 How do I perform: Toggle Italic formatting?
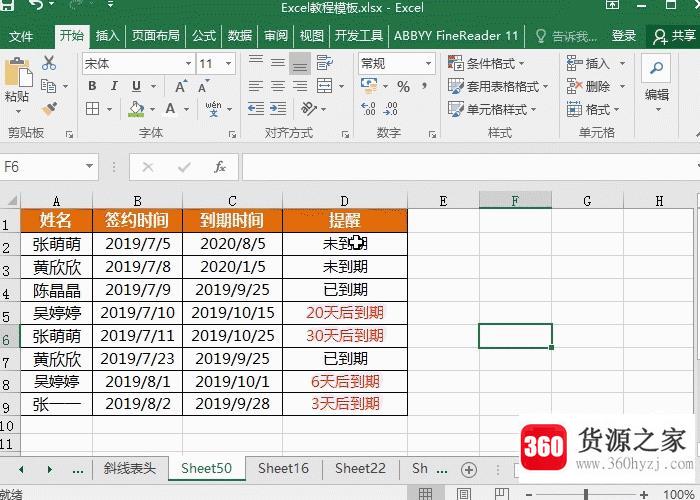click(114, 86)
